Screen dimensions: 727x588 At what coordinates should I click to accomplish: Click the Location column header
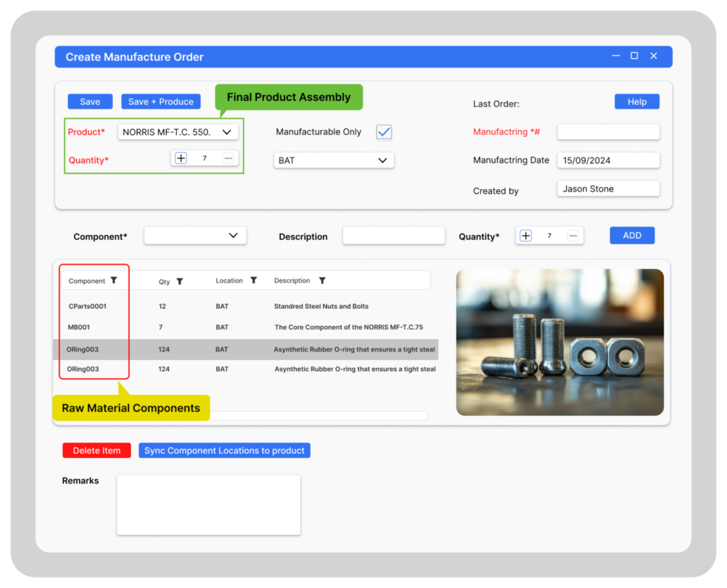click(229, 281)
